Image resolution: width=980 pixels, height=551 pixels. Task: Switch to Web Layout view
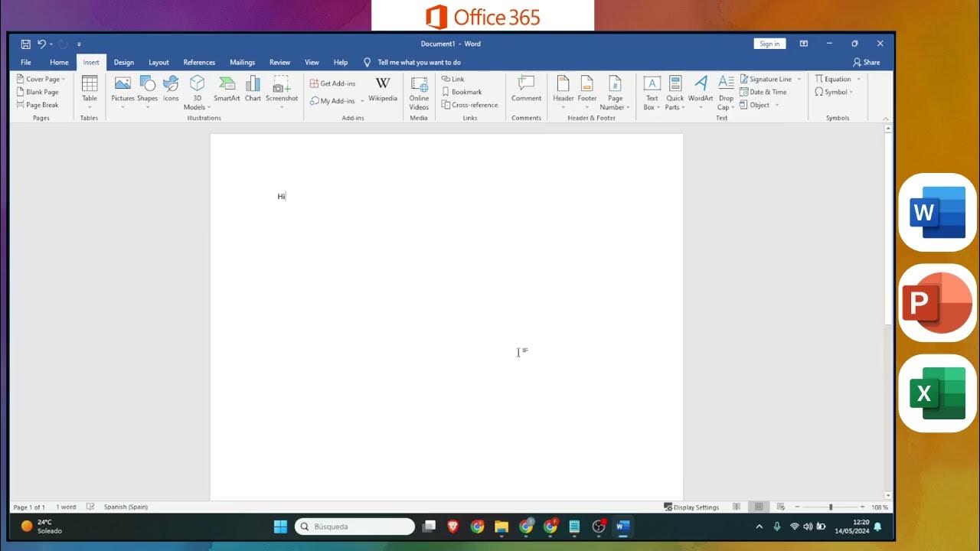click(x=781, y=507)
